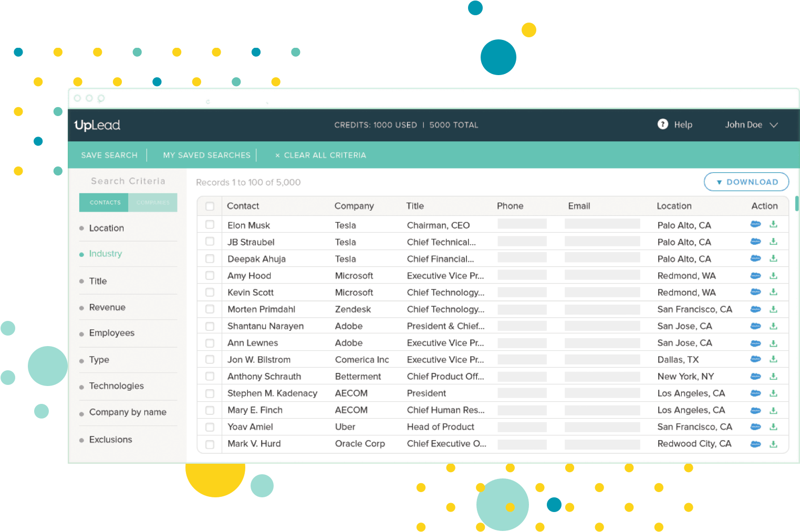Download the Elon Musk contact via row icon
This screenshot has height=532, width=800.
click(x=773, y=225)
